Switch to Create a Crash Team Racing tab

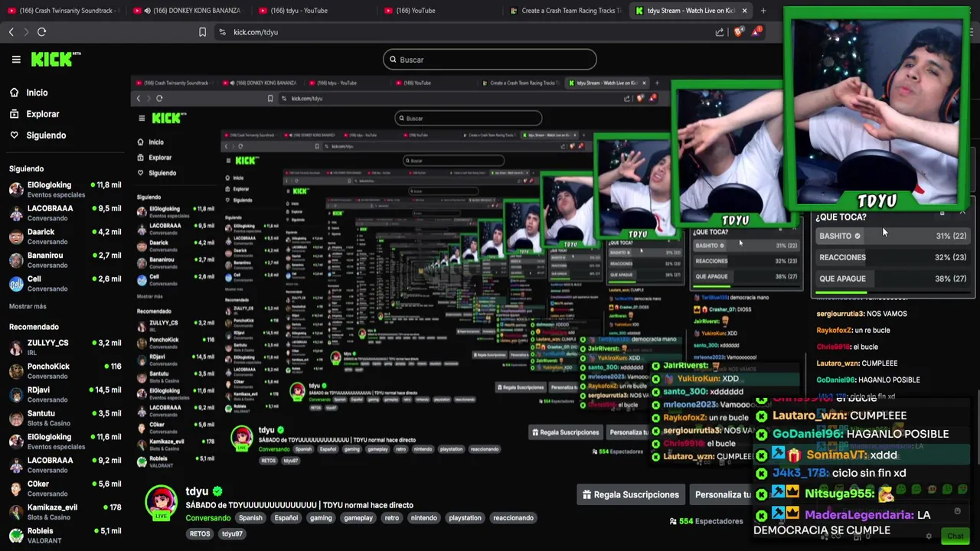(565, 11)
